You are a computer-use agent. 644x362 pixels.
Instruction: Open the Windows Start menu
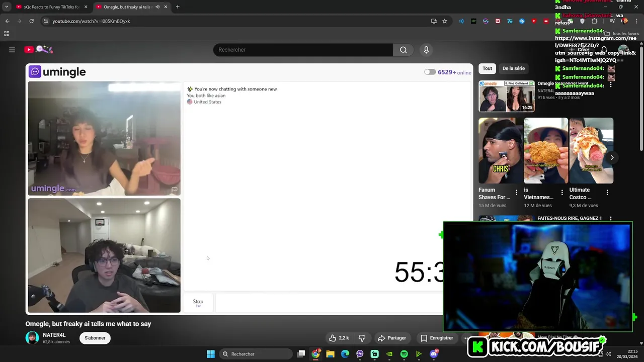(x=211, y=354)
